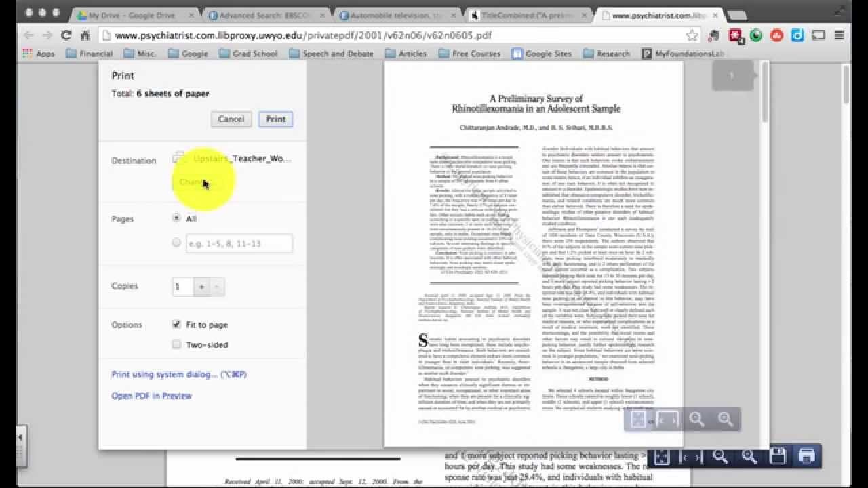
Task: Select the custom page range radio button
Action: coord(177,242)
